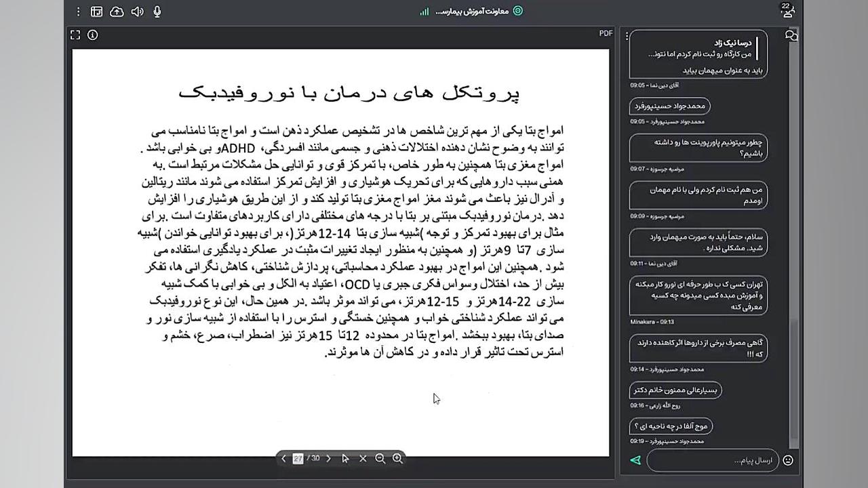Screen dimensions: 868x488
Task: Open the layout panel icon
Action: [x=97, y=12]
